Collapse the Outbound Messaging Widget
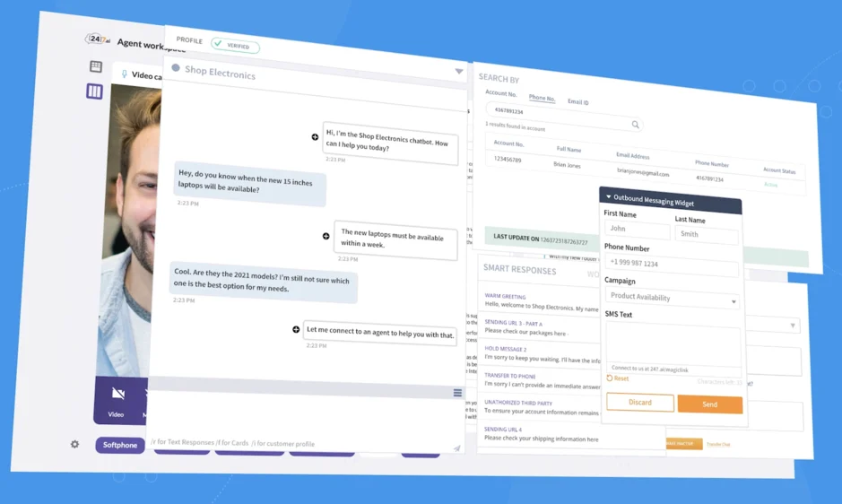Viewport: 842px width, 504px height. click(x=609, y=197)
